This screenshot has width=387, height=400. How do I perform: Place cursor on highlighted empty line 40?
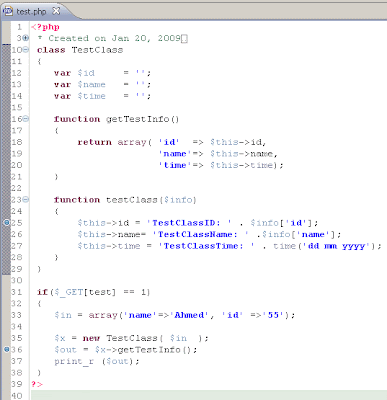point(209,395)
